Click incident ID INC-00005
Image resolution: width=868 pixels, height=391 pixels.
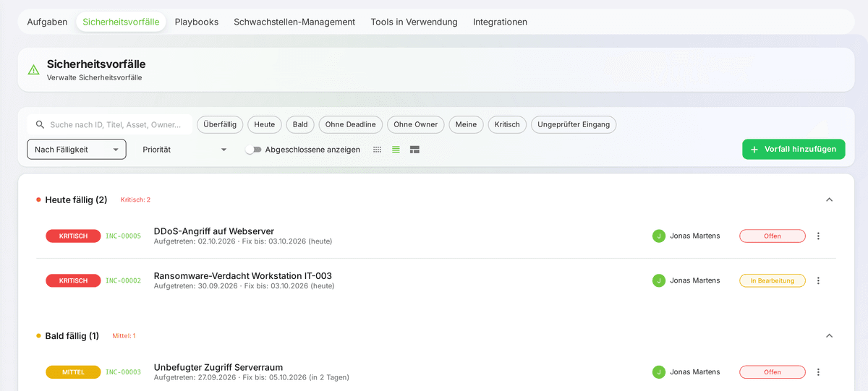pyautogui.click(x=123, y=236)
